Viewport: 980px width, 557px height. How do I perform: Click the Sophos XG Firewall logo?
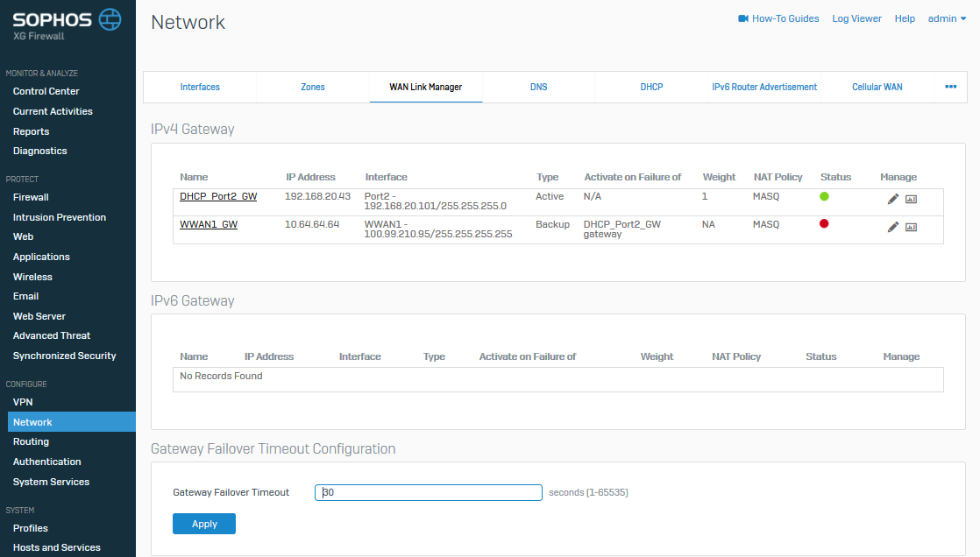pos(67,24)
